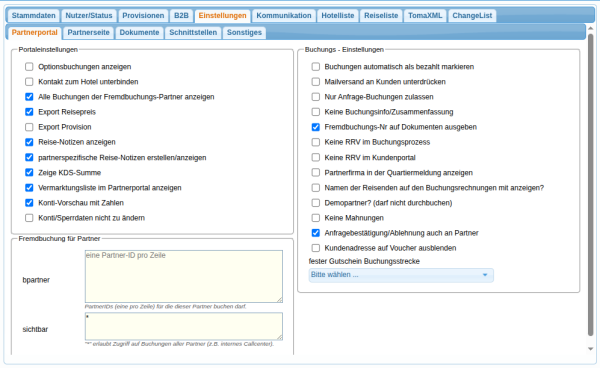Tick Demopartner darf nicht durchbuchen
Viewport: 600px width, 368px height.
pyautogui.click(x=316, y=203)
